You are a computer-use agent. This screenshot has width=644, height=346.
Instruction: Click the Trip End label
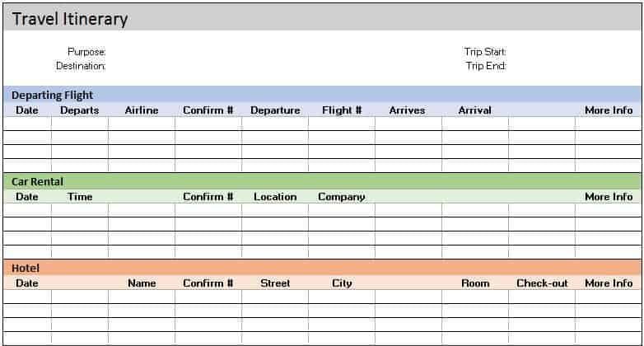pos(486,66)
